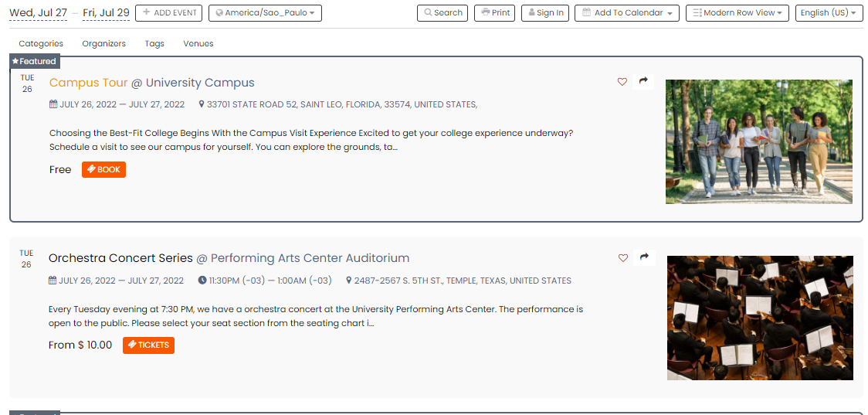Click Add Event plus button
The width and height of the screenshot is (868, 415).
pyautogui.click(x=169, y=12)
